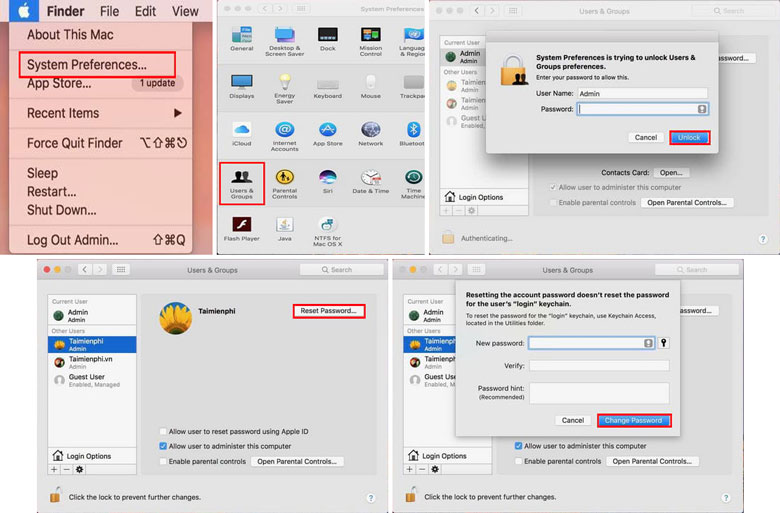The width and height of the screenshot is (780, 513).
Task: Click the Verify password field
Action: [599, 366]
